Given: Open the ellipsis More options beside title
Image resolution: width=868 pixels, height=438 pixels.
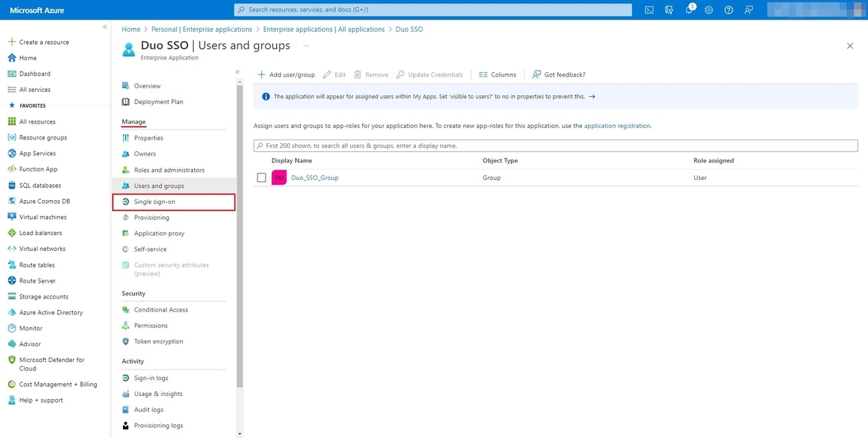Looking at the screenshot, I should tap(306, 46).
